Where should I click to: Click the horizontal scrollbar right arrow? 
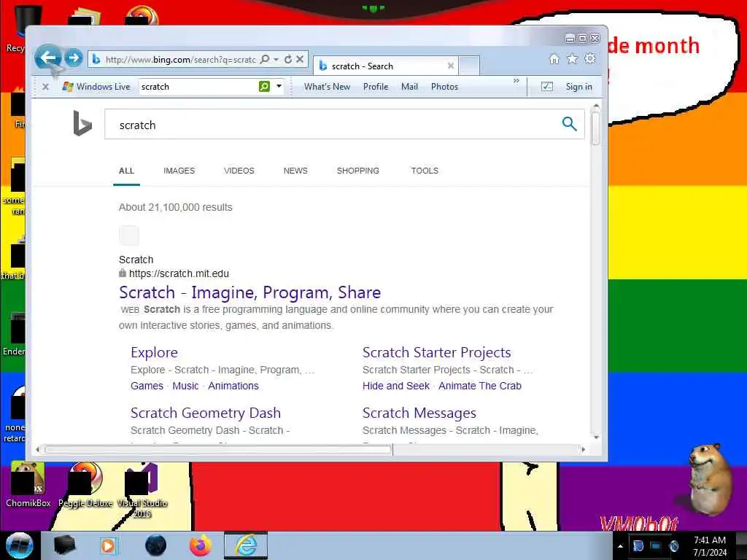tap(583, 449)
